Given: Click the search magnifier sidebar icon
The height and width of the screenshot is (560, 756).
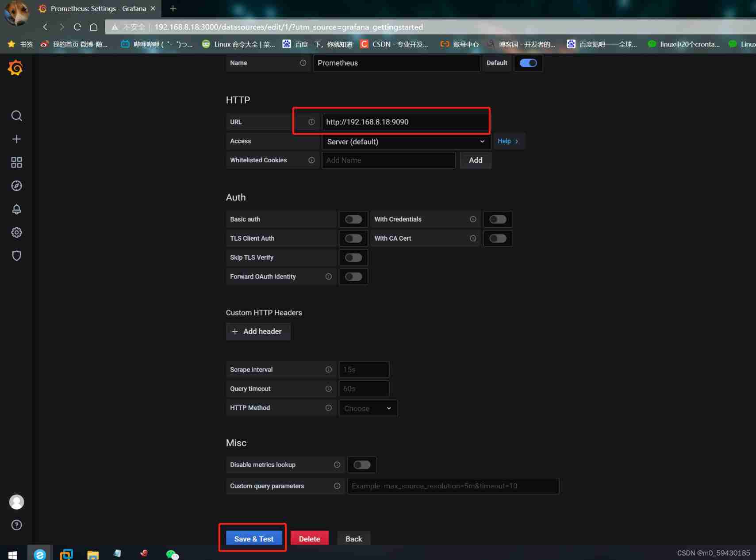Looking at the screenshot, I should tap(16, 116).
